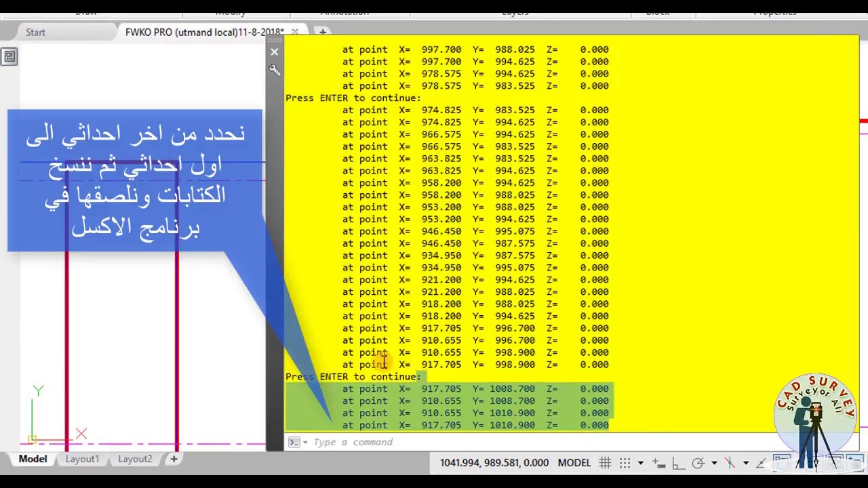Open the Layout2 tab
The image size is (868, 488).
pos(135,459)
